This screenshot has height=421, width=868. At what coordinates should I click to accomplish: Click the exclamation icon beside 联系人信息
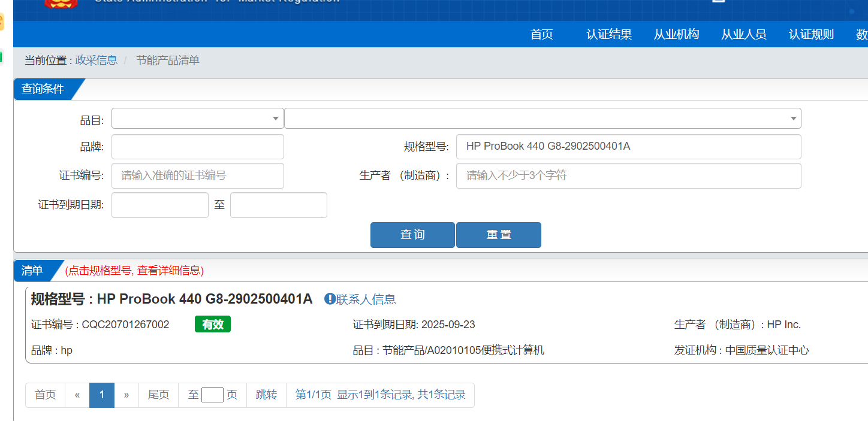pyautogui.click(x=330, y=299)
